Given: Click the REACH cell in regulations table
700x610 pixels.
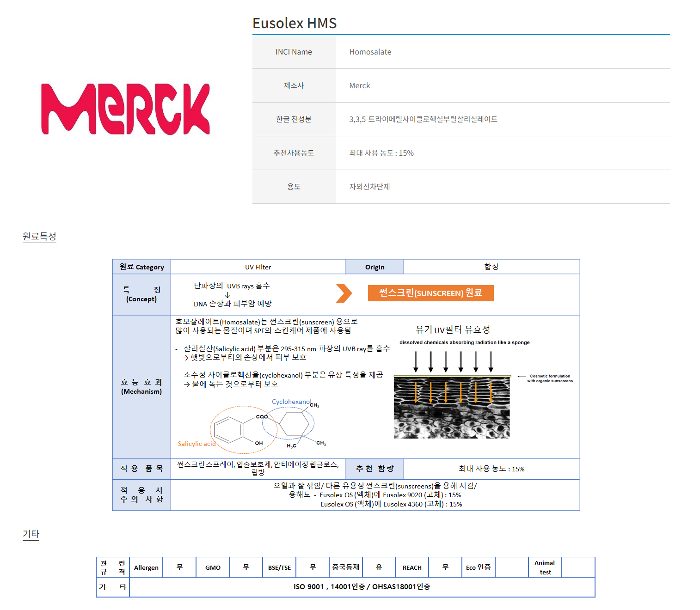Looking at the screenshot, I should pyautogui.click(x=412, y=567).
